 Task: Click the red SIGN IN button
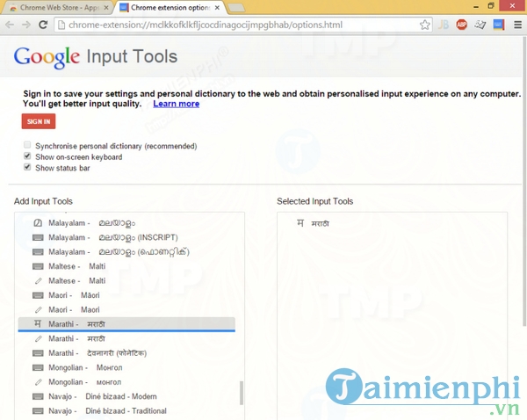(x=39, y=121)
